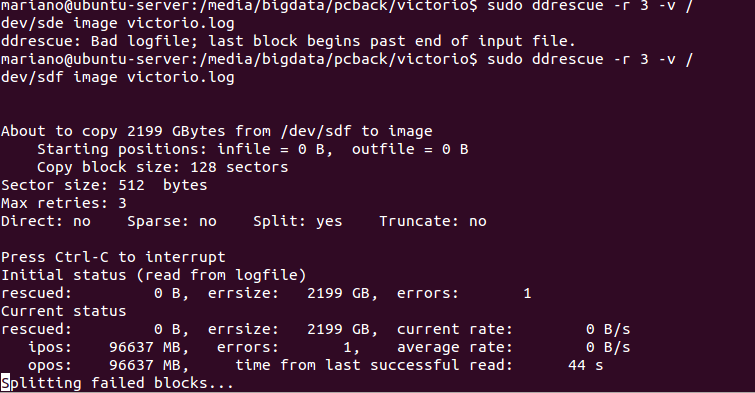Click the 'Truncate: no' option text
This screenshot has width=755, height=393.
(x=432, y=222)
